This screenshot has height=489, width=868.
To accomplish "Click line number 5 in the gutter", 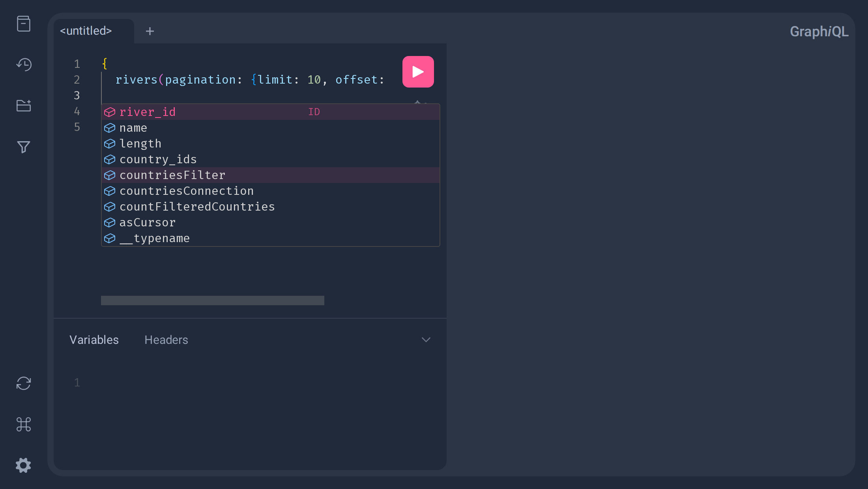I will [77, 127].
